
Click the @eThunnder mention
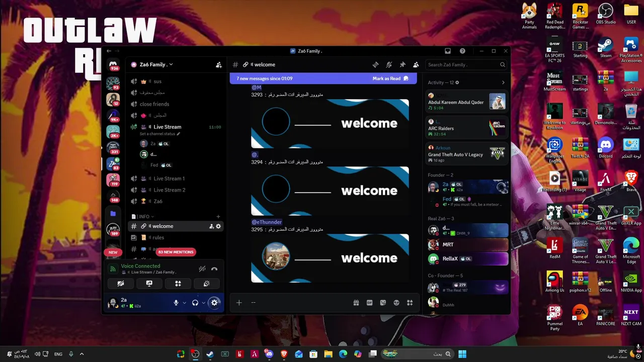(x=267, y=222)
